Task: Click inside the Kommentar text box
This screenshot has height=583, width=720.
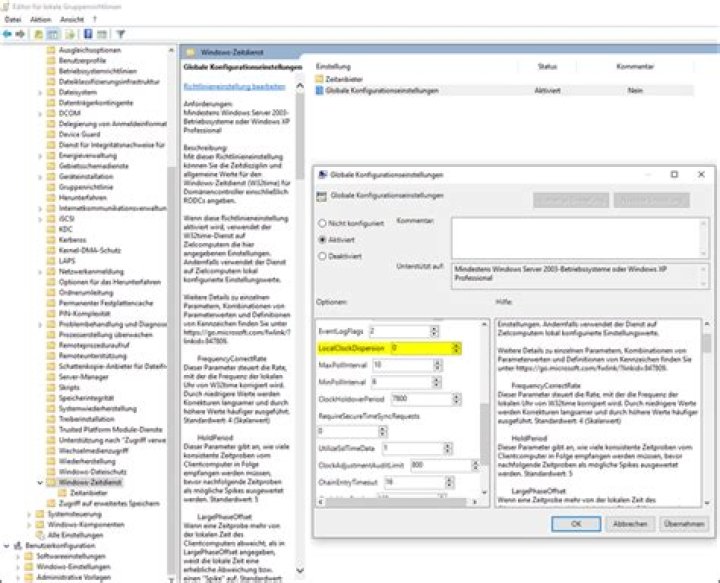Action: pos(575,238)
